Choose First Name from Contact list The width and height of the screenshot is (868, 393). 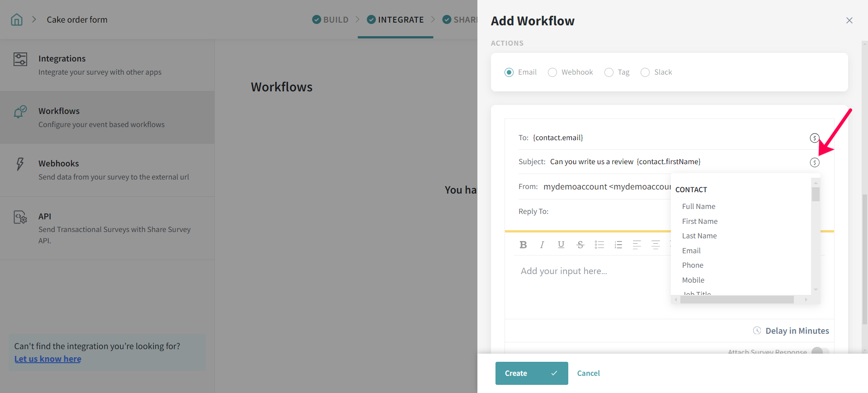[x=699, y=221]
